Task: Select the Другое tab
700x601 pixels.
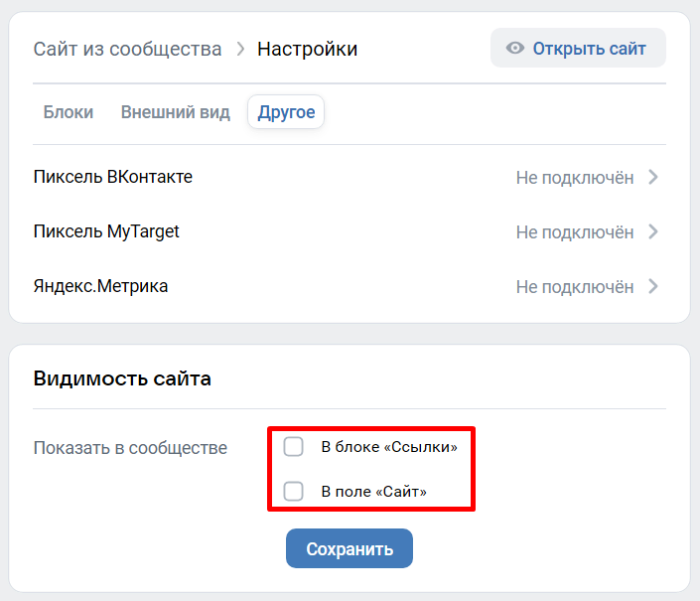Action: point(286,112)
